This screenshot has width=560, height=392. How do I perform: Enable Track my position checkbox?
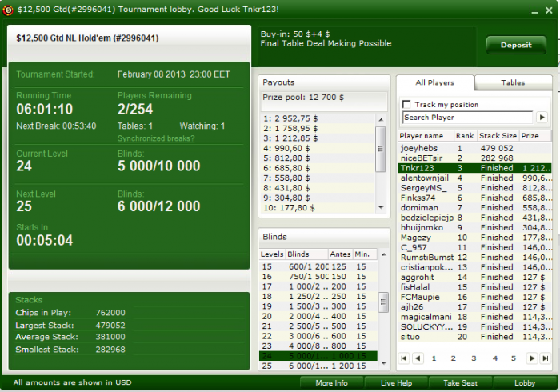pyautogui.click(x=406, y=104)
